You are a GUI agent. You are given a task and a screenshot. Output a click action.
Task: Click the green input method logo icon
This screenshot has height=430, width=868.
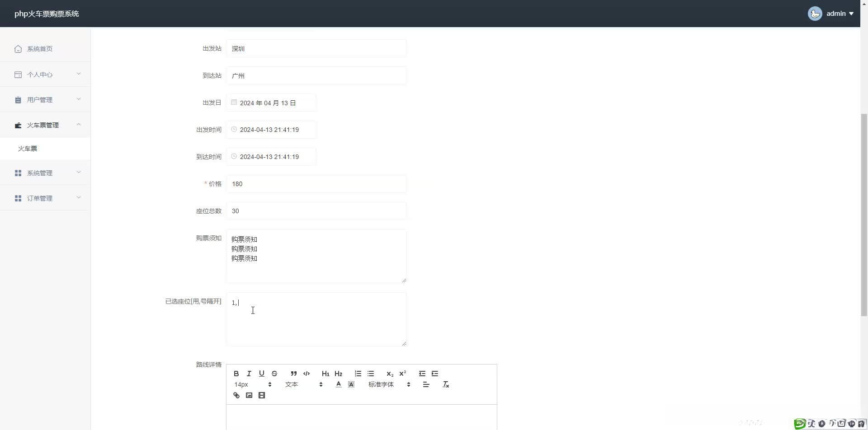800,423
